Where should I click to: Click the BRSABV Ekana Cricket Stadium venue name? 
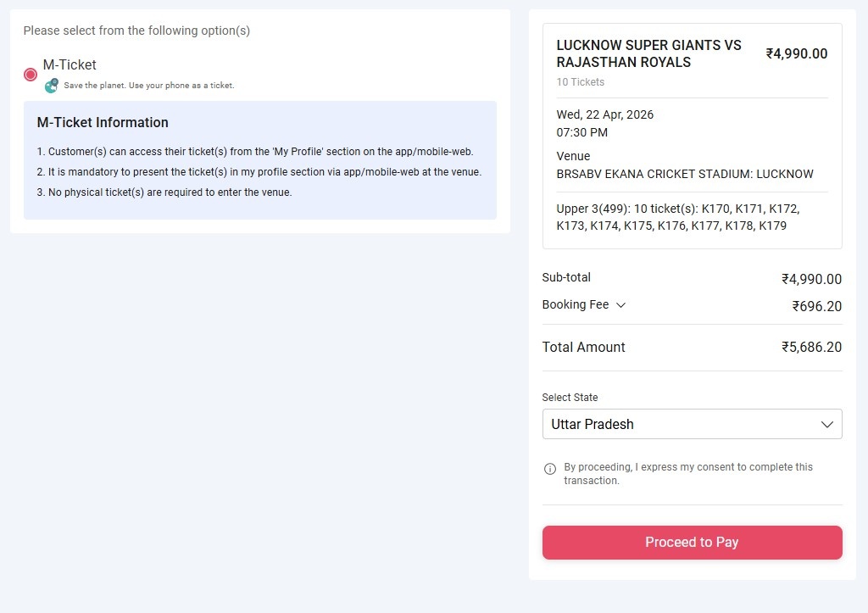pos(684,174)
